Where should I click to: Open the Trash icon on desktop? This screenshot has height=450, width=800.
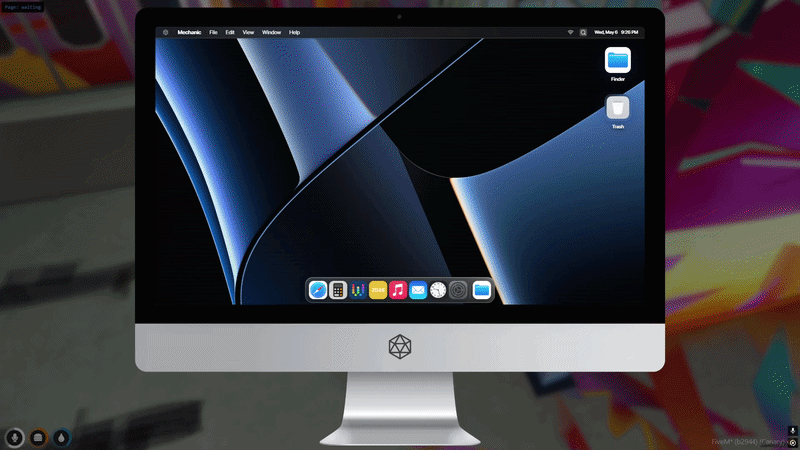coord(618,108)
